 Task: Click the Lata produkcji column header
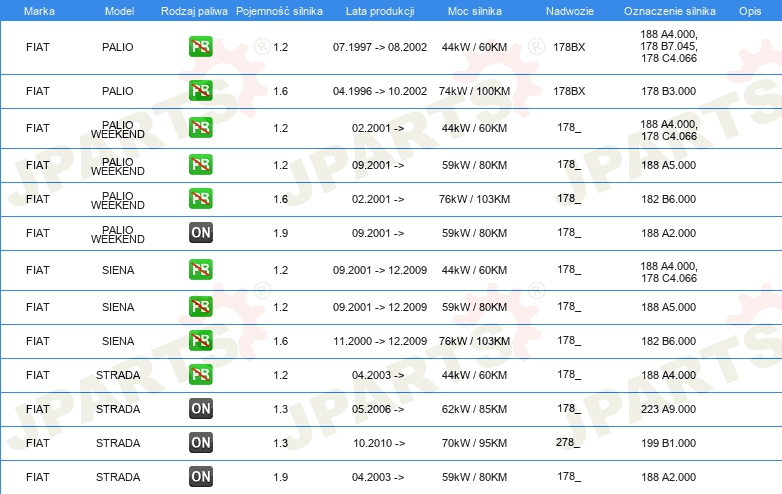tap(380, 11)
